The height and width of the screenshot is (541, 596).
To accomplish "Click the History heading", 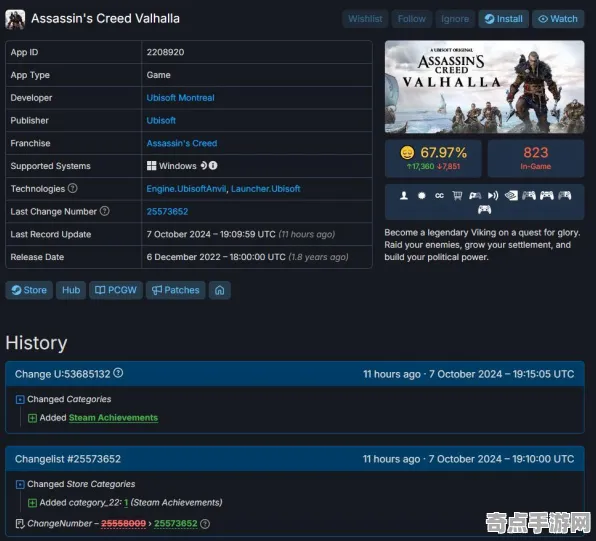I will point(36,343).
